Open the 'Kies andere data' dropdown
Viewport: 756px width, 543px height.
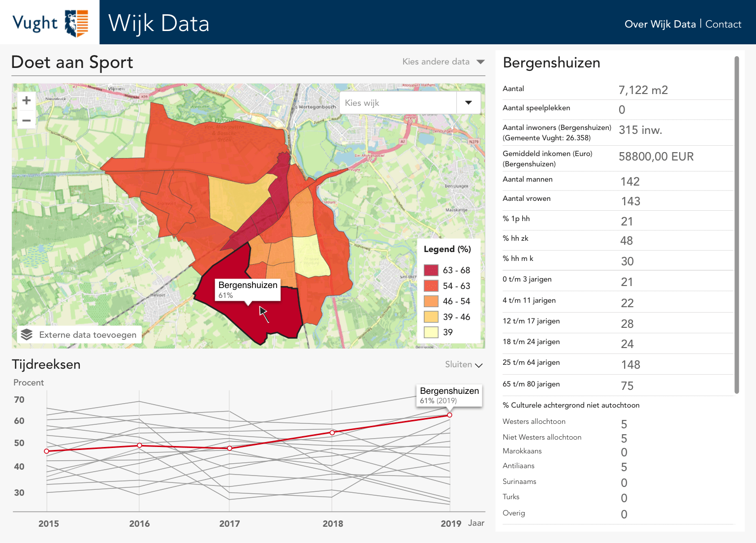443,62
